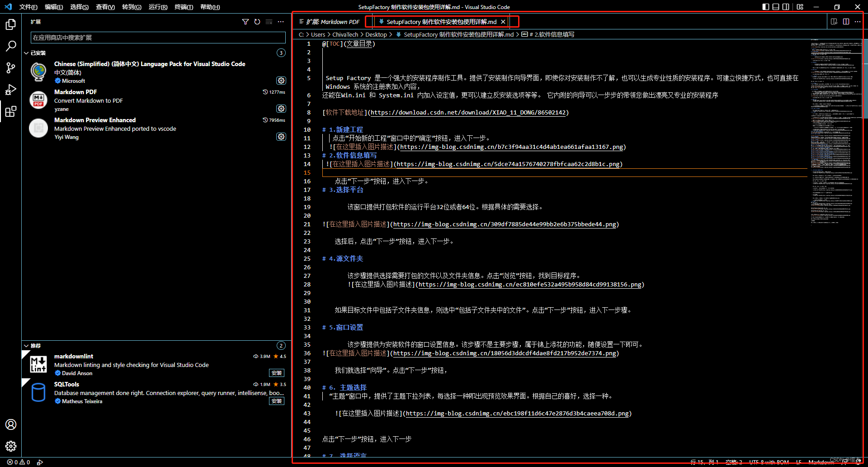Open the image link on line 12
This screenshot has height=467, width=868.
coord(512,147)
